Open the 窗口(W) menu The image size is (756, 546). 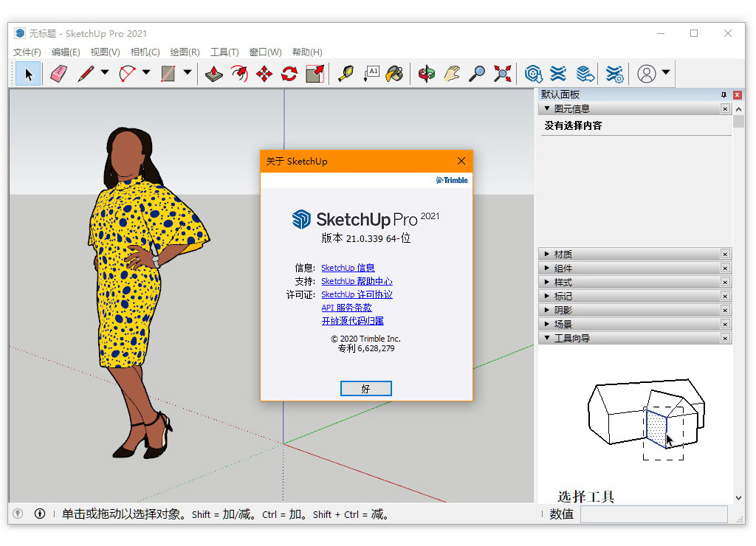(266, 52)
